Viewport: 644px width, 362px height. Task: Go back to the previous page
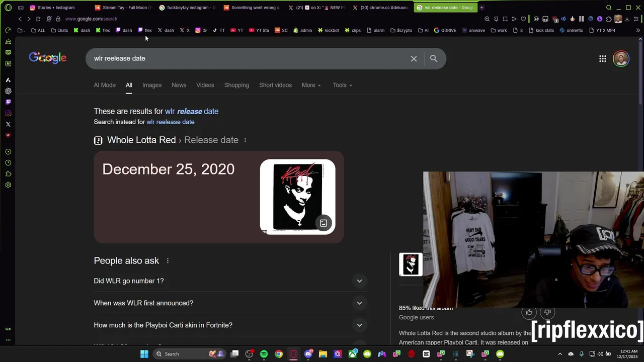pos(20,19)
